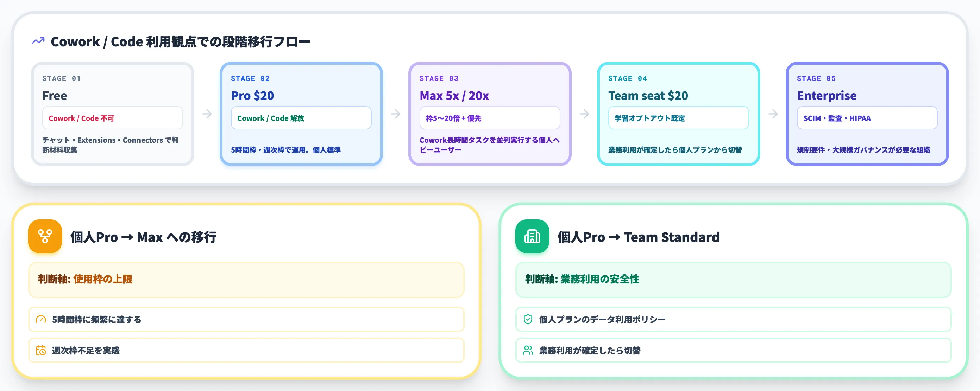Click the users icon next to 業務利用が確定したら切替
Screen dimensions: 980x391
[528, 350]
